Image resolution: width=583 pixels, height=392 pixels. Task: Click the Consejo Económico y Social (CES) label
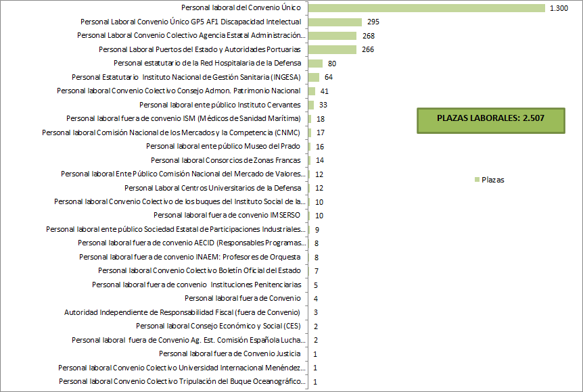tap(218, 326)
